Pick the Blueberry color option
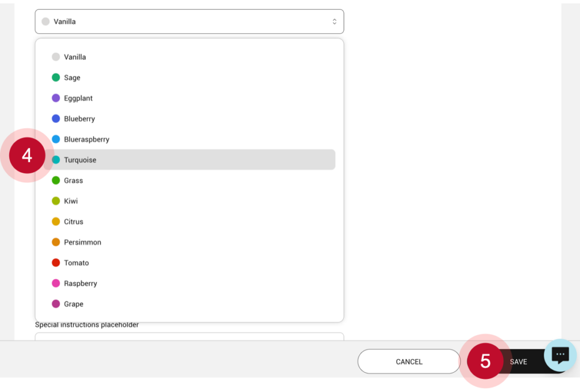Viewport: 580px width, 392px height. 79,119
